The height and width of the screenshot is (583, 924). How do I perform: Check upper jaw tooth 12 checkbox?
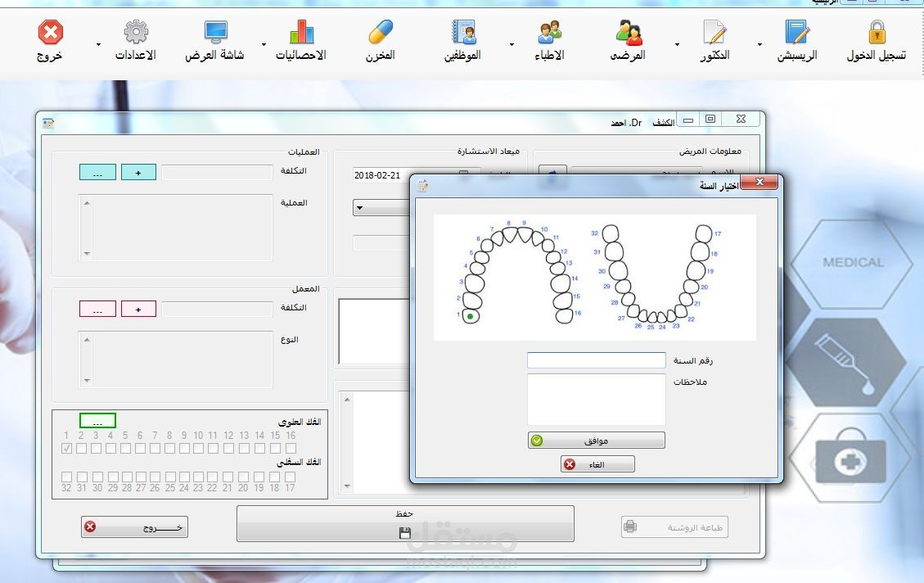point(228,449)
